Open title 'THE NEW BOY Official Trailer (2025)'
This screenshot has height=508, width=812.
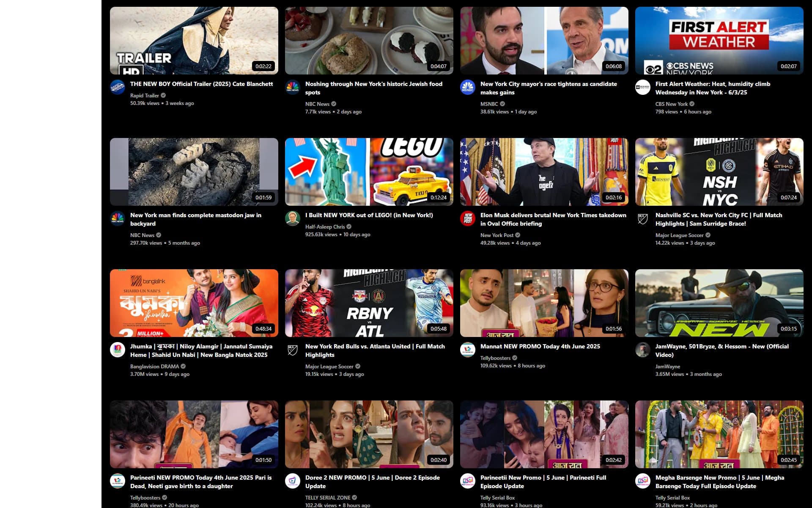coord(201,84)
